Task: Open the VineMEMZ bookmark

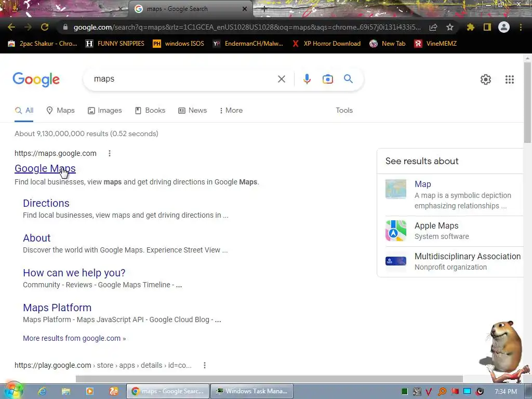Action: pos(435,44)
